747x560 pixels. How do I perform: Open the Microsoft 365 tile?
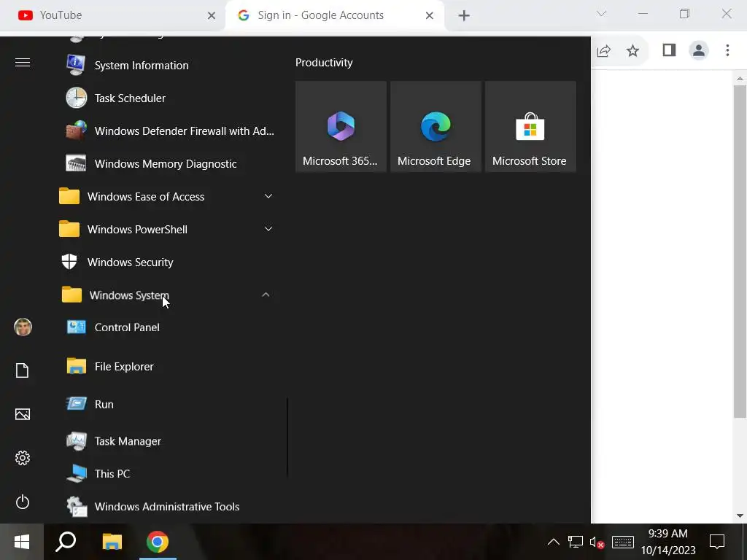coord(341,126)
